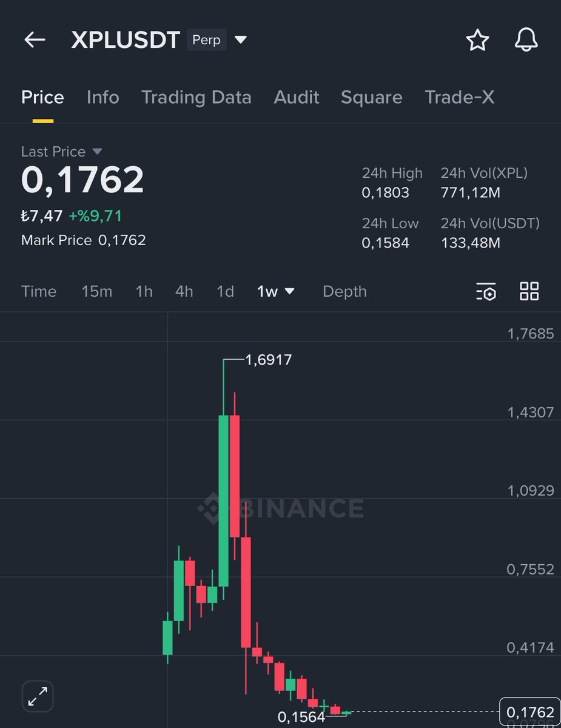Tap the ₺7,47 converted price
The width and height of the screenshot is (561, 728).
pyautogui.click(x=42, y=216)
